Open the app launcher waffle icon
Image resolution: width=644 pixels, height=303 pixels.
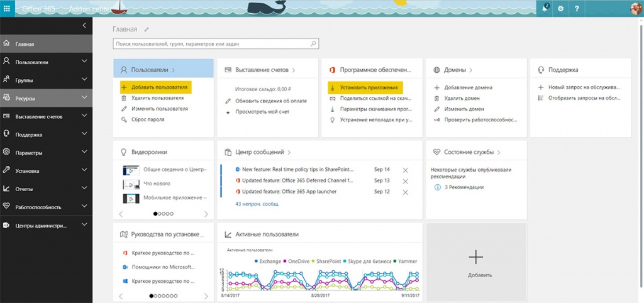tap(7, 8)
